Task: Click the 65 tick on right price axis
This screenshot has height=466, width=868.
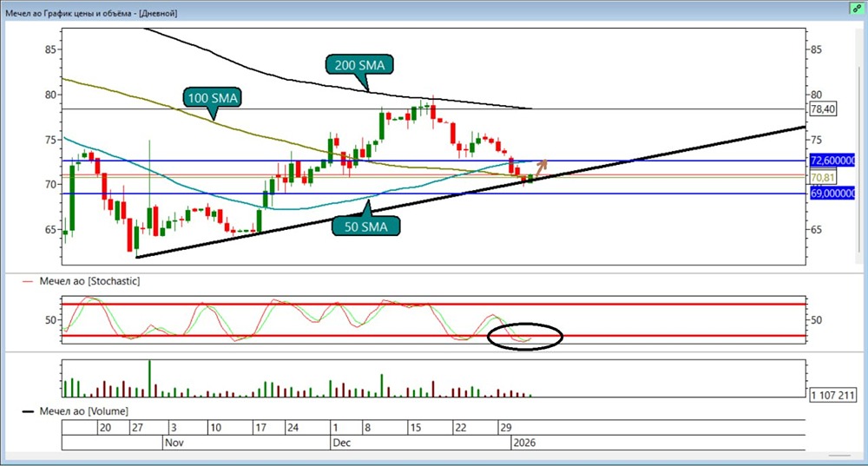Action: (x=816, y=230)
